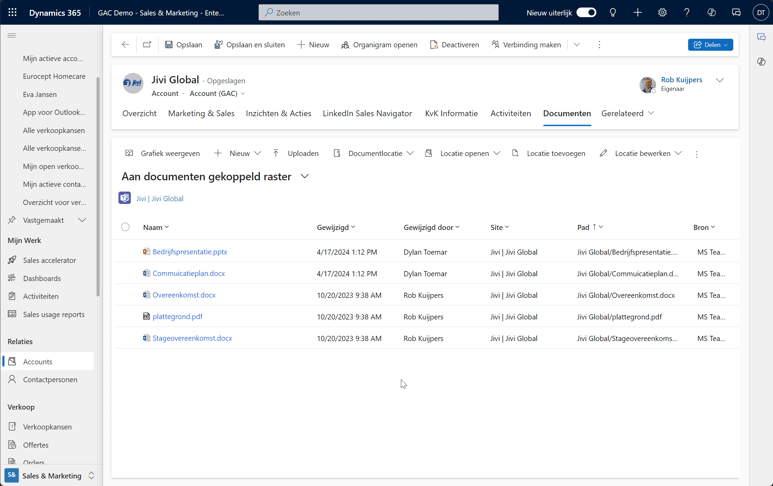Expand the header chevron next to Rob Kuijpers
The width and height of the screenshot is (773, 486).
(720, 80)
